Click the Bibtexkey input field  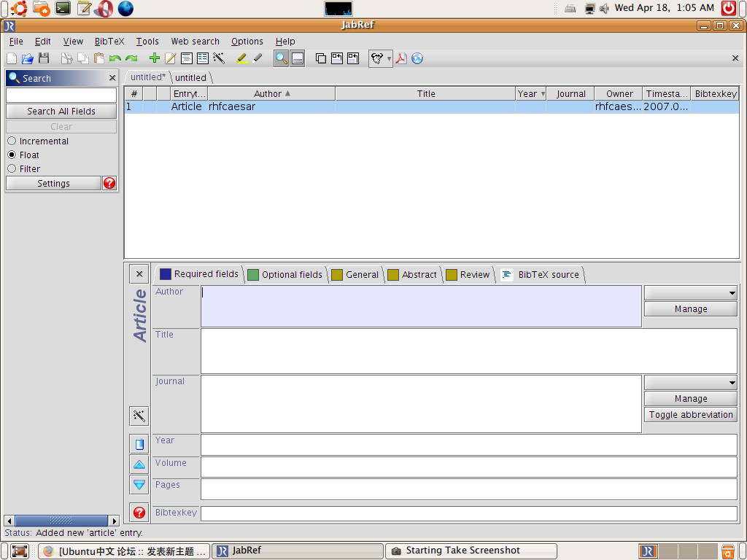click(x=469, y=513)
